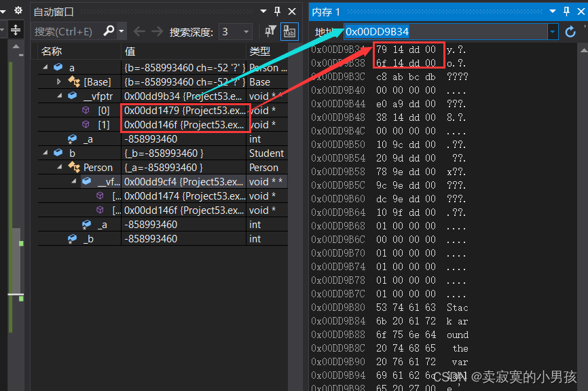This screenshot has width=588, height=391.
Task: Select the {_b=-858993460 } value
Action: [164, 153]
